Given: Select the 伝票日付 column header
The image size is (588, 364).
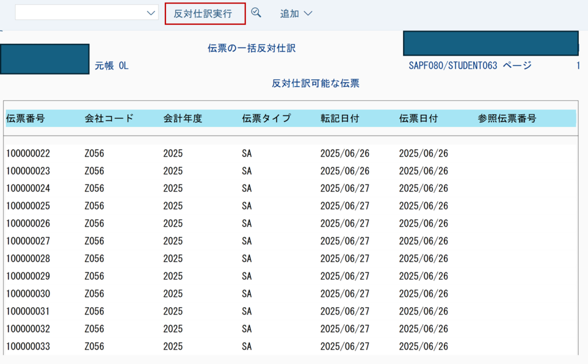Looking at the screenshot, I should [x=419, y=118].
